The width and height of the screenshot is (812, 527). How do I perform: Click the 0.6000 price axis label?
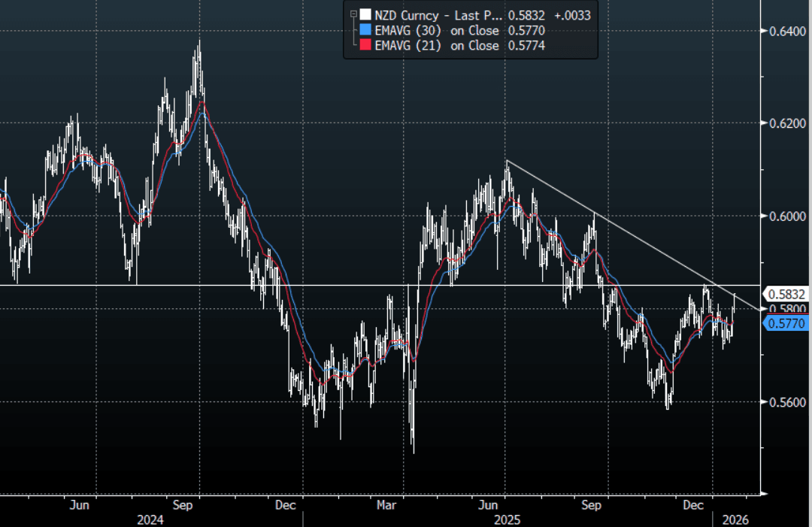pos(785,217)
